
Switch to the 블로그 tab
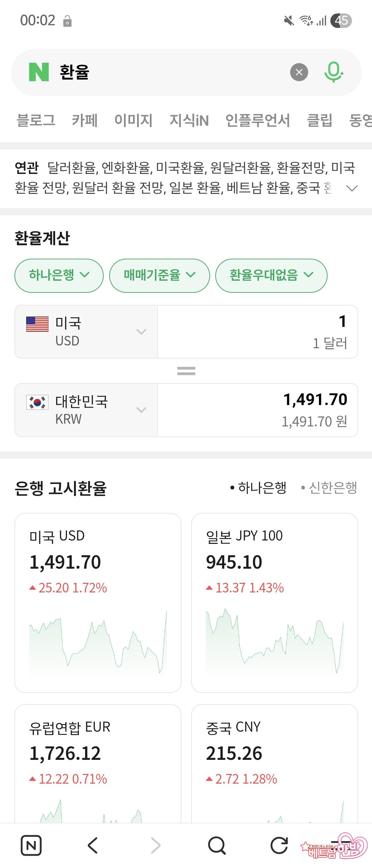pos(36,120)
